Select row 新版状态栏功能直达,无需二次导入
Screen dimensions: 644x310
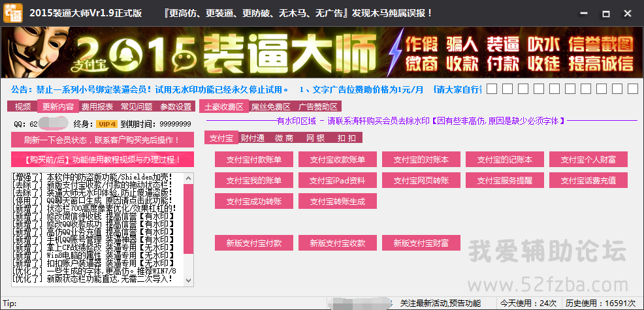pos(93,279)
